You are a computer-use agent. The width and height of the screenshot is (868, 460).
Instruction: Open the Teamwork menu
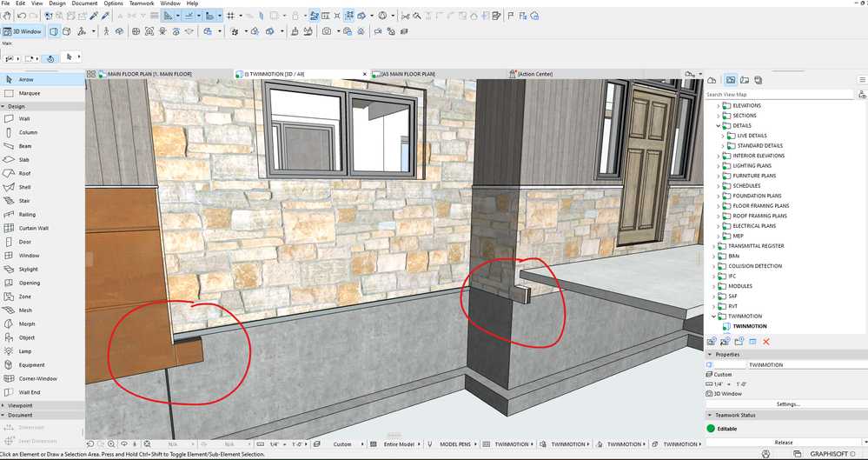142,3
